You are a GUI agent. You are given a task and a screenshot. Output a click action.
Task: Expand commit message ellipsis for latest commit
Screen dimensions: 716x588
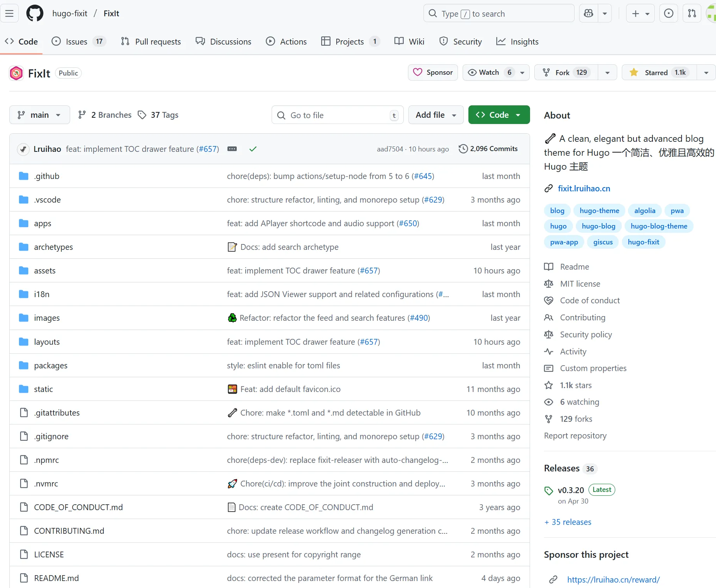pyautogui.click(x=232, y=149)
